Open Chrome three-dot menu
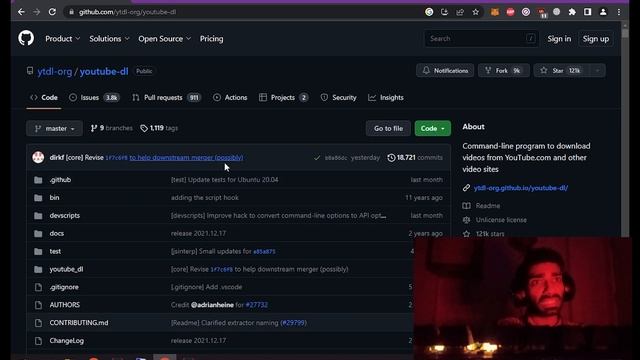Screen dimensions: 640x360 (619, 12)
